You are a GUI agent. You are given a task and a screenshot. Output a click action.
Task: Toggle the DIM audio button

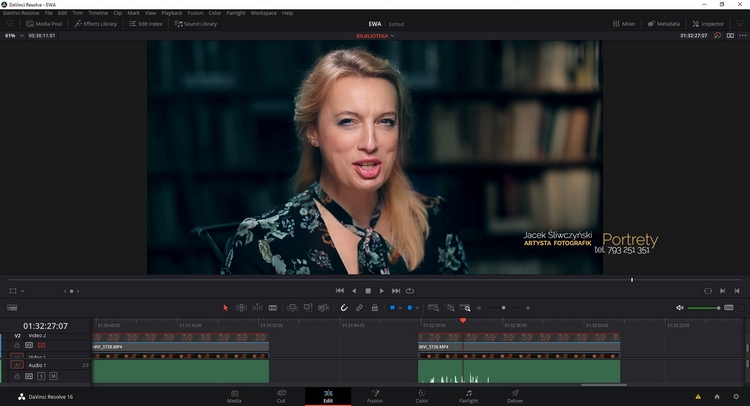(728, 307)
